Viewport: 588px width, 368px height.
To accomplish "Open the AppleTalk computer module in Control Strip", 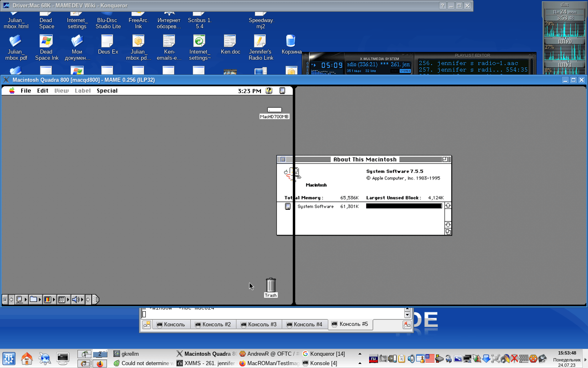I will click(x=21, y=300).
